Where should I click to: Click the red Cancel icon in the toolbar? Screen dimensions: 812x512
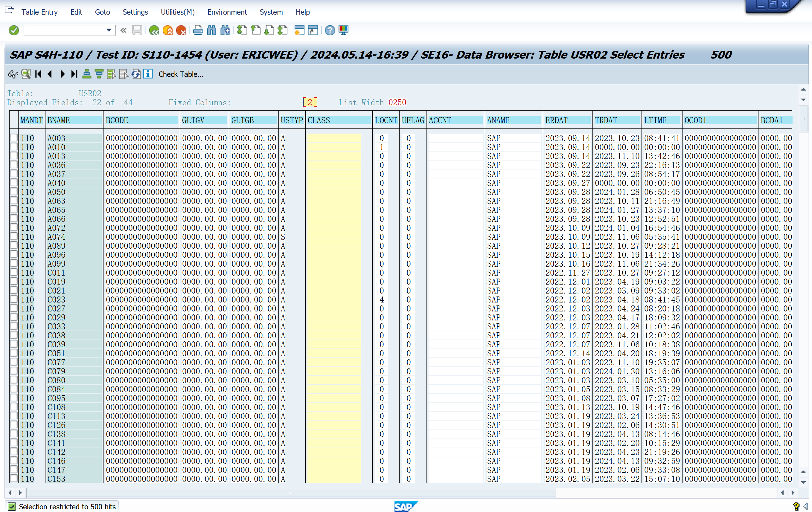coord(181,31)
